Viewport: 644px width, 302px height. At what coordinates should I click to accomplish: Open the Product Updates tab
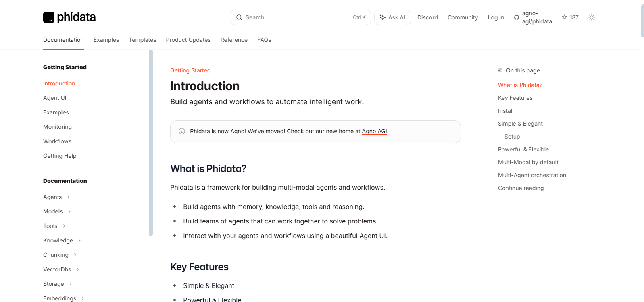pyautogui.click(x=188, y=40)
